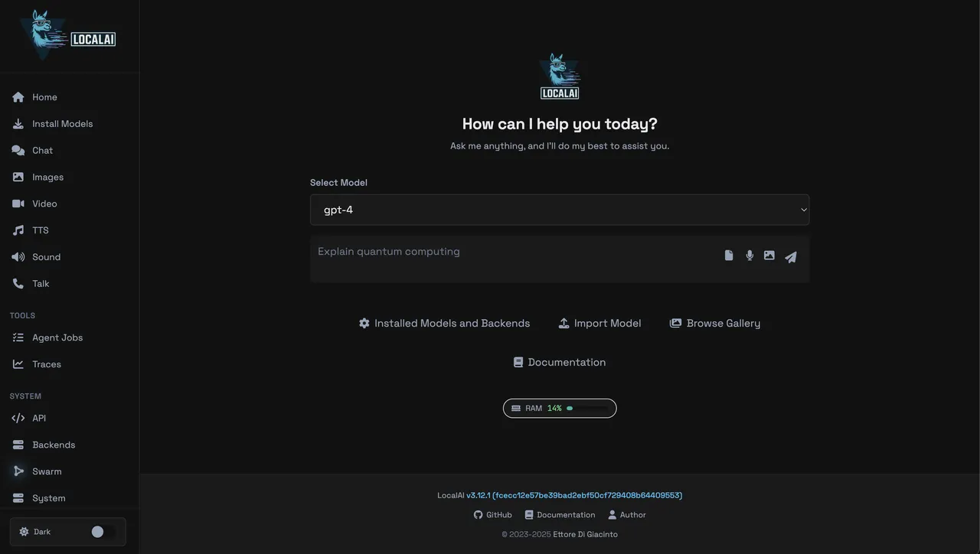
Task: Open the footer Documentation link
Action: pyautogui.click(x=560, y=515)
